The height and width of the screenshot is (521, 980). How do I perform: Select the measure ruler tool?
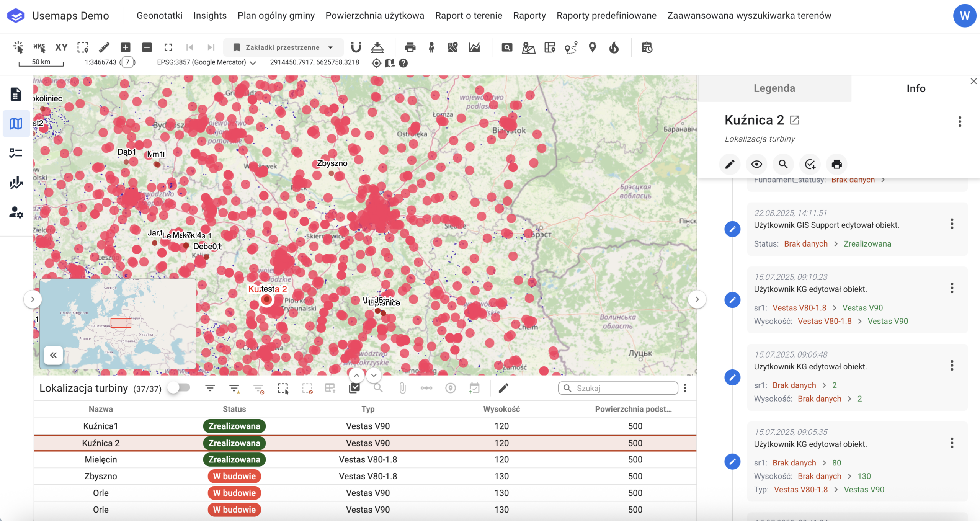point(104,47)
